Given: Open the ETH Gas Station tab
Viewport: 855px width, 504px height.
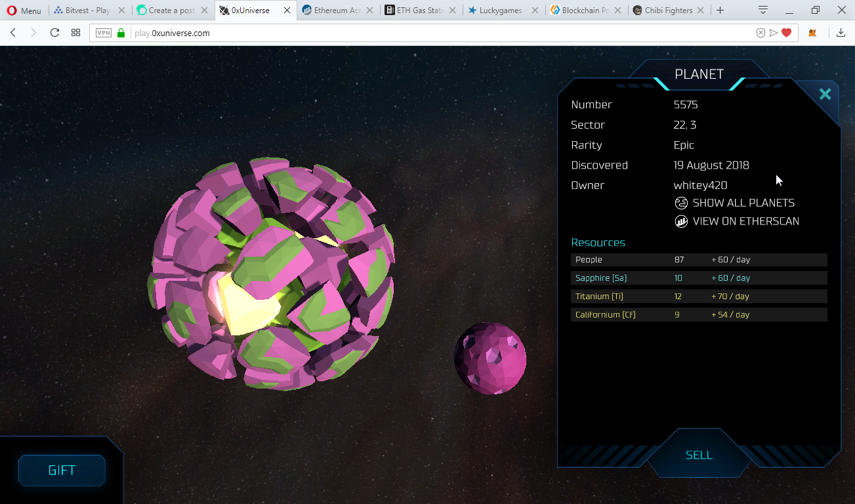Looking at the screenshot, I should pyautogui.click(x=421, y=10).
